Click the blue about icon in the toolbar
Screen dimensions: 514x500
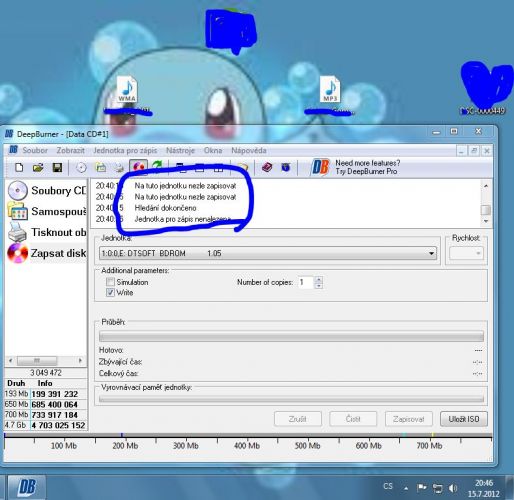click(x=286, y=167)
